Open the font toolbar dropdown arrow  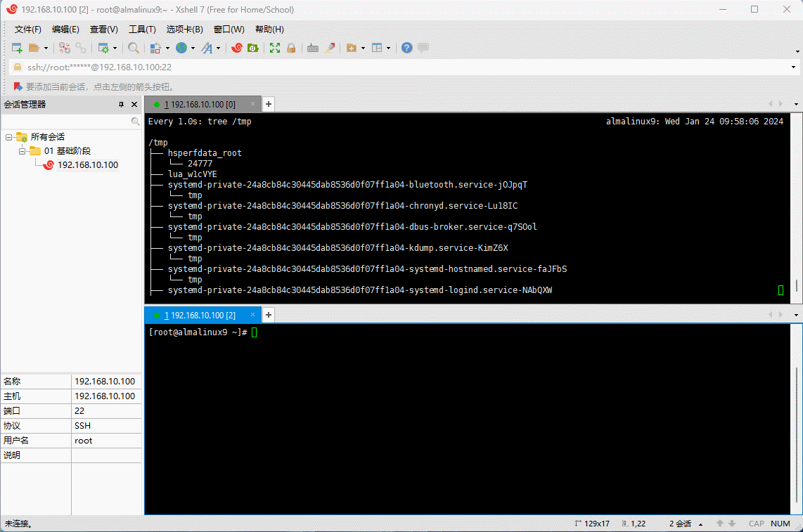coord(218,48)
